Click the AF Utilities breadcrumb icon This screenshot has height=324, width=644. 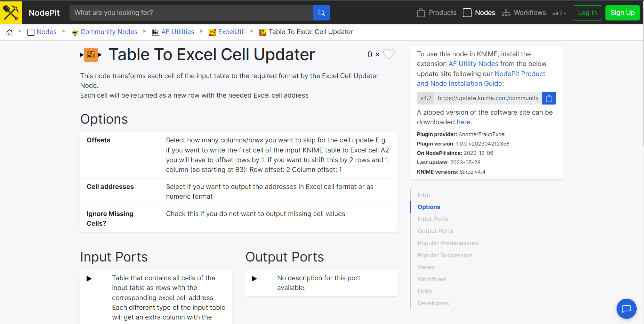pyautogui.click(x=156, y=32)
